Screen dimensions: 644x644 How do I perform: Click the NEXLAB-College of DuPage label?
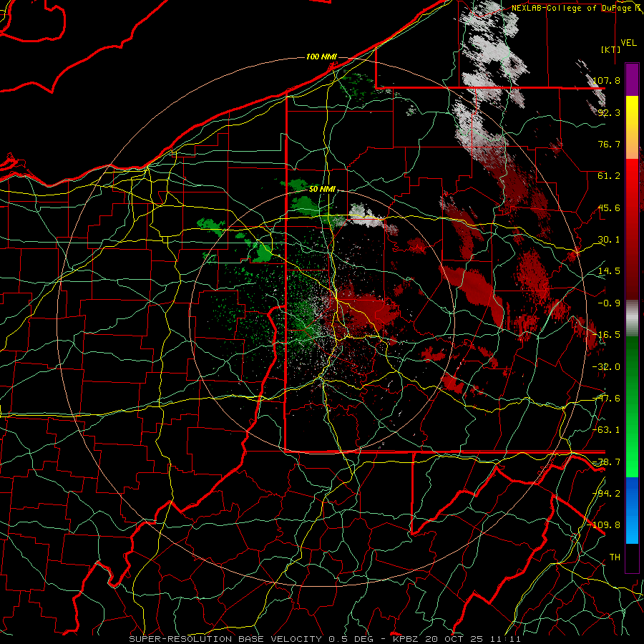(574, 8)
